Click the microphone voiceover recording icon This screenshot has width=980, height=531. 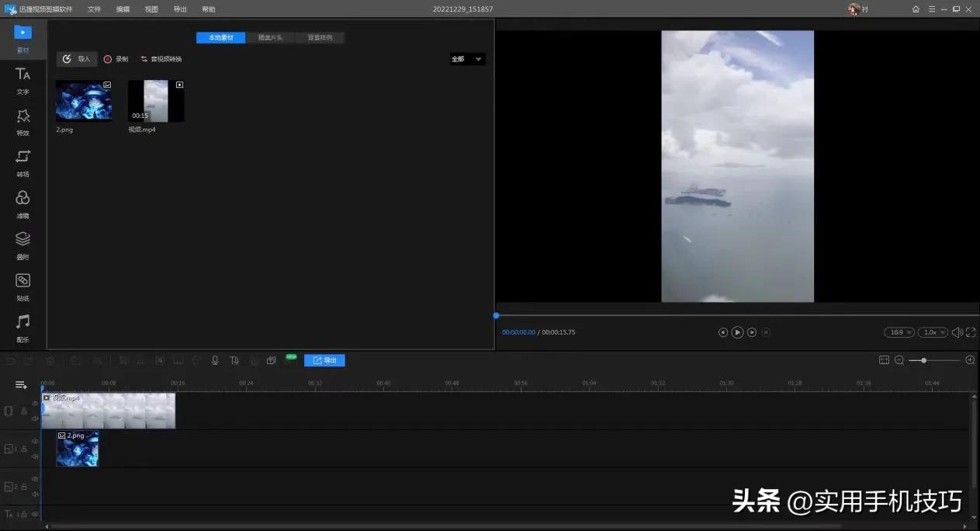pos(215,359)
